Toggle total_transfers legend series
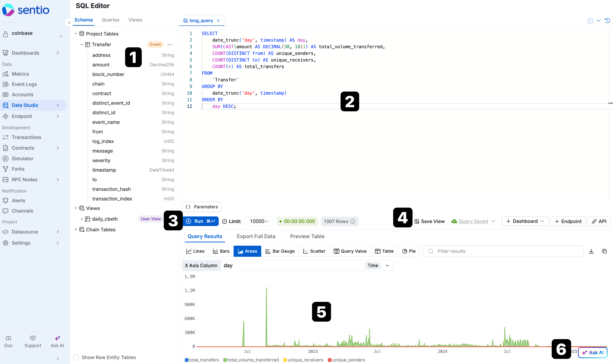Screen dimensions: 613x364 201,360
